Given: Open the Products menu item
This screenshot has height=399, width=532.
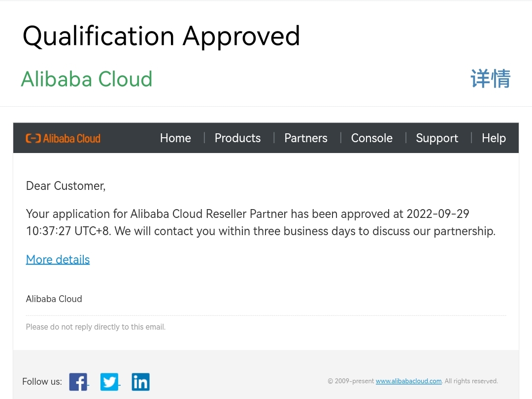Looking at the screenshot, I should tap(237, 138).
